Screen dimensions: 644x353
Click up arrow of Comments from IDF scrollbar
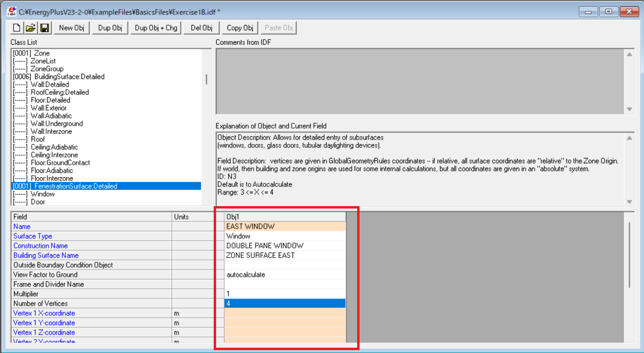(630, 54)
